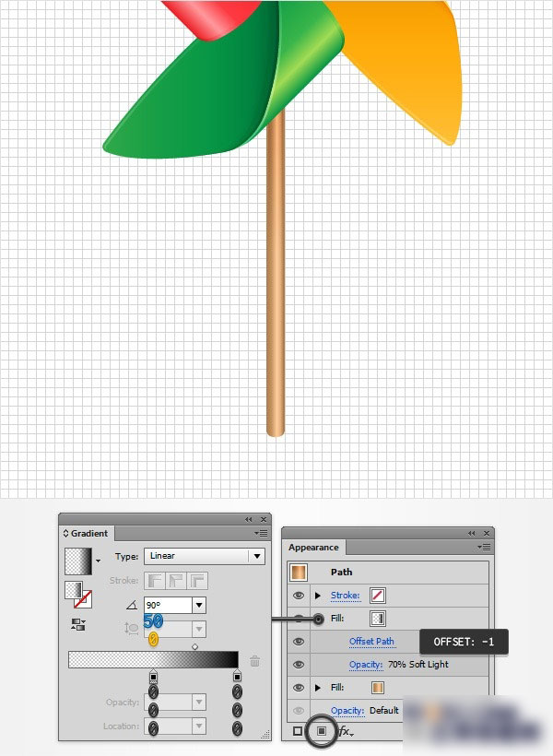The height and width of the screenshot is (756, 553).
Task: Close the Gradient panel
Action: (x=264, y=519)
